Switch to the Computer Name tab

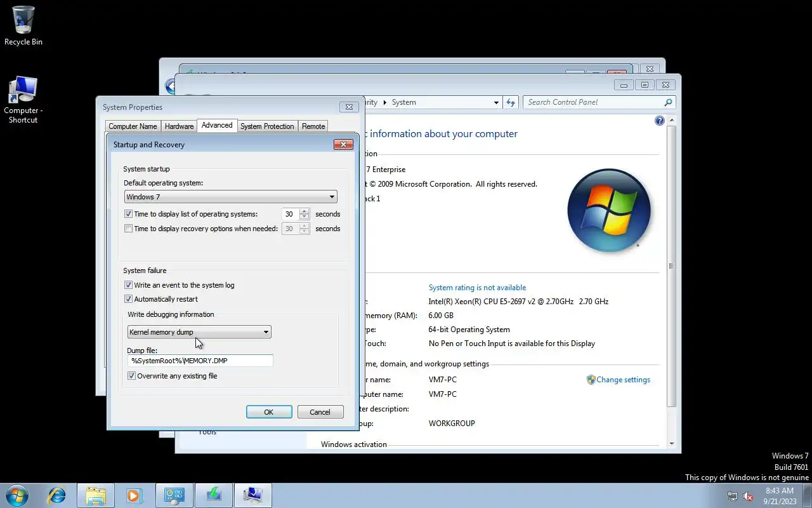[x=133, y=126]
